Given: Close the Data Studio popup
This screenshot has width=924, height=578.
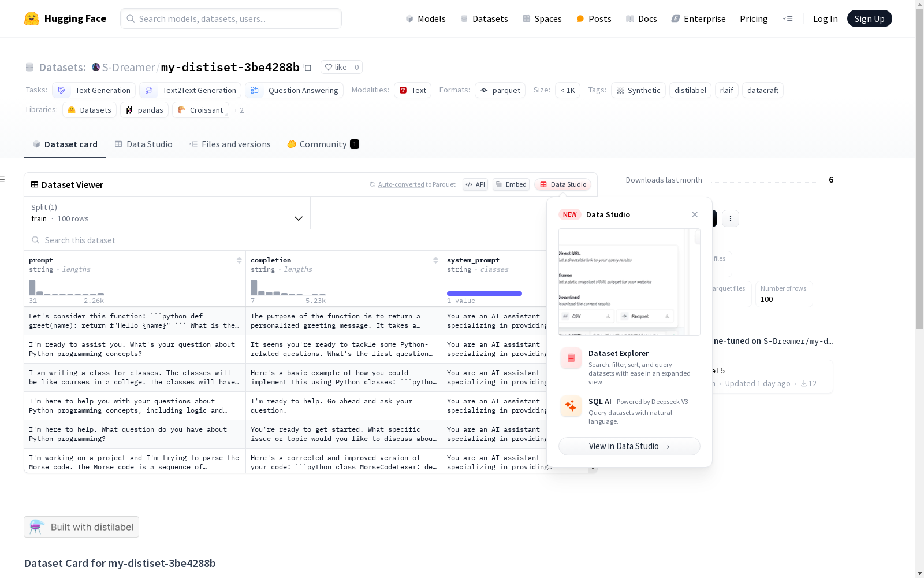Looking at the screenshot, I should 695,214.
